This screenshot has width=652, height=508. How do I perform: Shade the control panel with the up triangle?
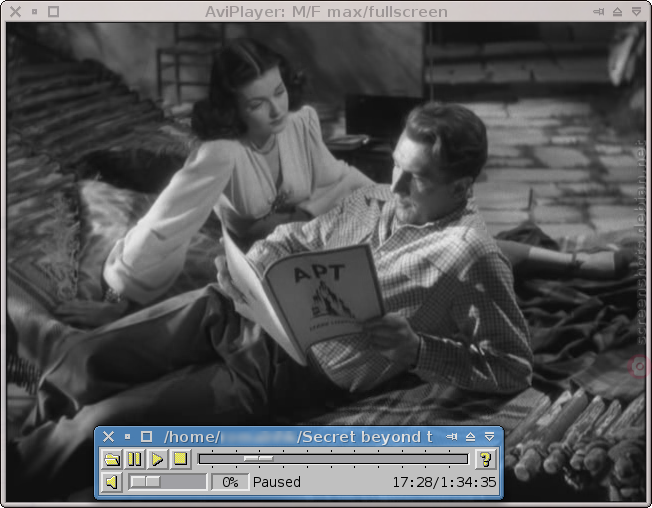click(470, 437)
